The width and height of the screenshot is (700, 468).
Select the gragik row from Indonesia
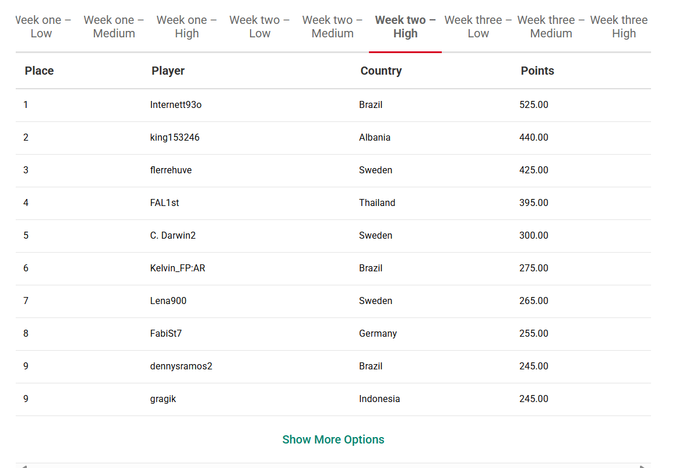point(333,399)
